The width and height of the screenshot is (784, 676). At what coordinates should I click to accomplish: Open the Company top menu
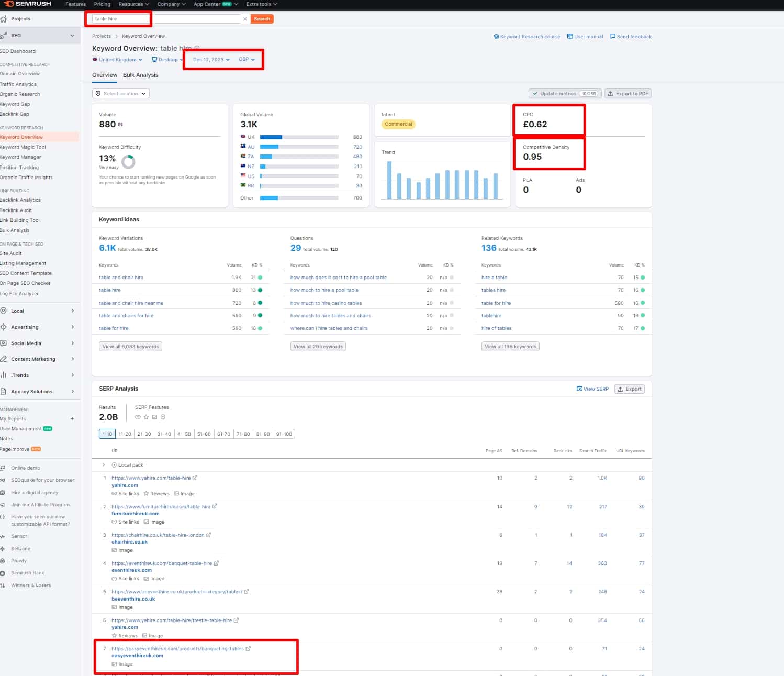[x=172, y=4]
